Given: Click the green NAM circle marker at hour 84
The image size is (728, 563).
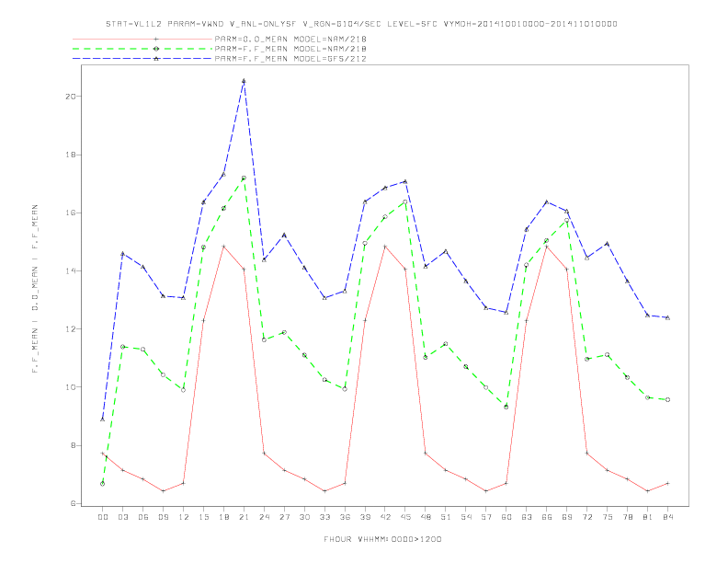Looking at the screenshot, I should pyautogui.click(x=667, y=399).
